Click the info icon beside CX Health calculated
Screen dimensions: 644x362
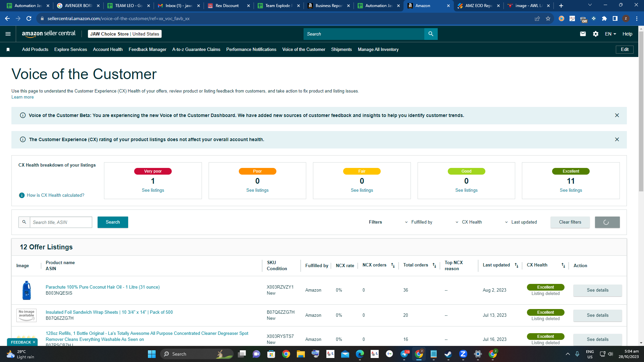[x=22, y=195]
